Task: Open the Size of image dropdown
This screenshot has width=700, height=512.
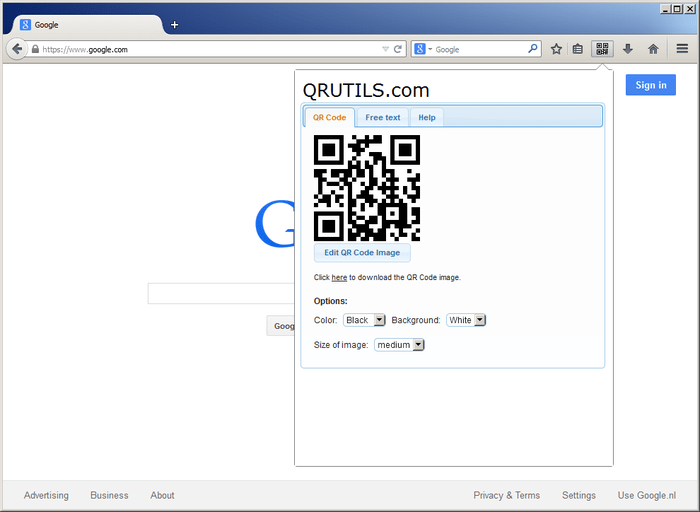Action: (399, 345)
